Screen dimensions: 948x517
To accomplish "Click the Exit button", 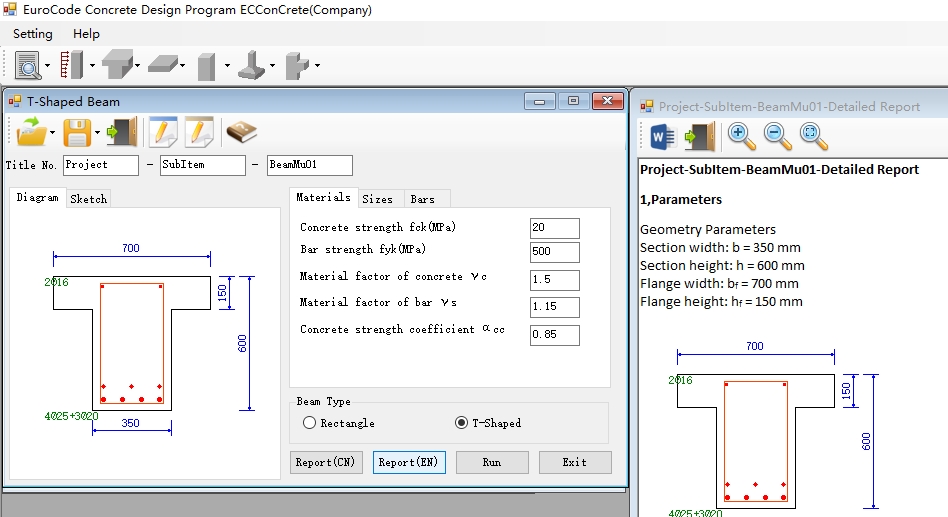I will coord(575,463).
